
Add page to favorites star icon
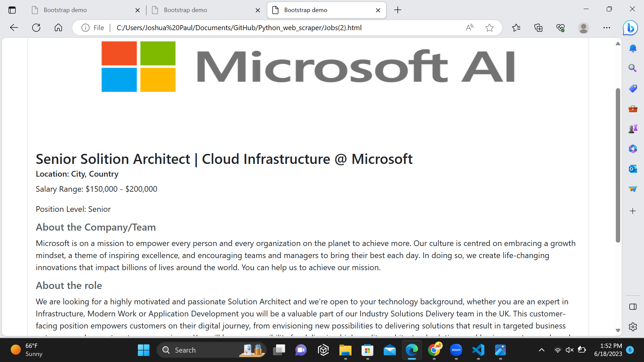pyautogui.click(x=489, y=28)
